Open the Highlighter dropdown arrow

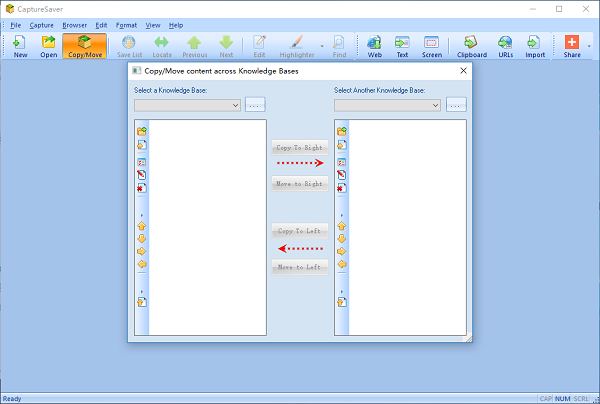(x=321, y=46)
